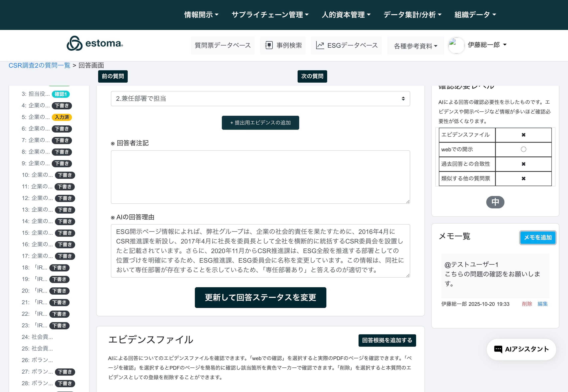Click the 入力済 badge on question 5
The height and width of the screenshot is (392, 568).
click(x=62, y=117)
